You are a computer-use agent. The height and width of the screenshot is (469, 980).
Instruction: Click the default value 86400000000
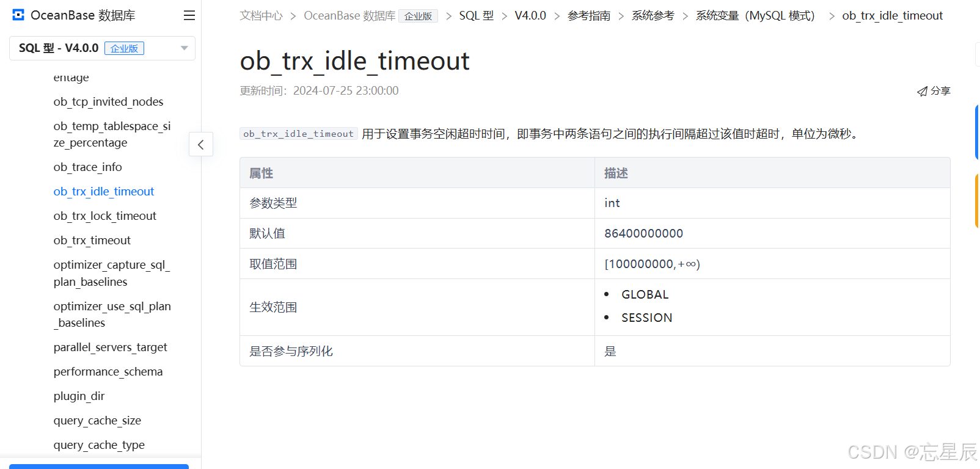643,233
